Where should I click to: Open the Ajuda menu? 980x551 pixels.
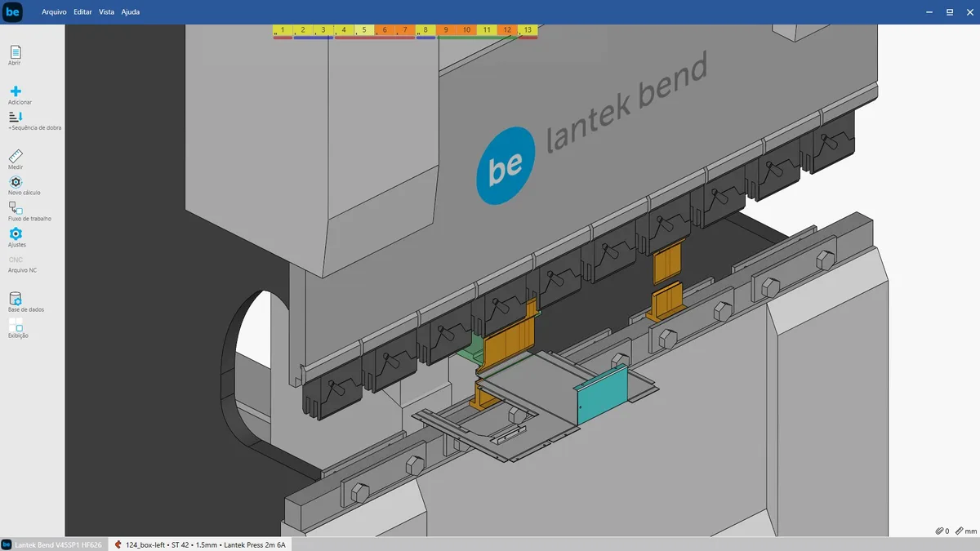point(131,12)
